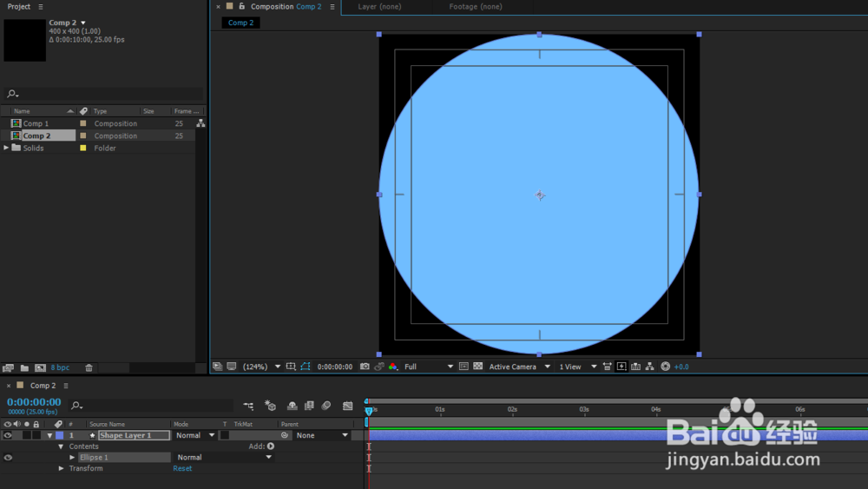Click label swatch of Comp 1

pyautogui.click(x=83, y=123)
